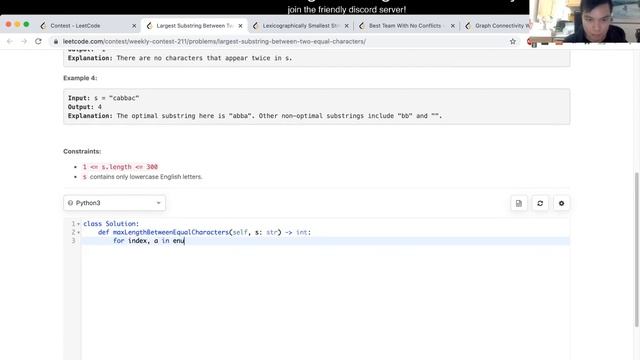The width and height of the screenshot is (640, 360).
Task: Click the class Solution: code line
Action: (x=111, y=224)
